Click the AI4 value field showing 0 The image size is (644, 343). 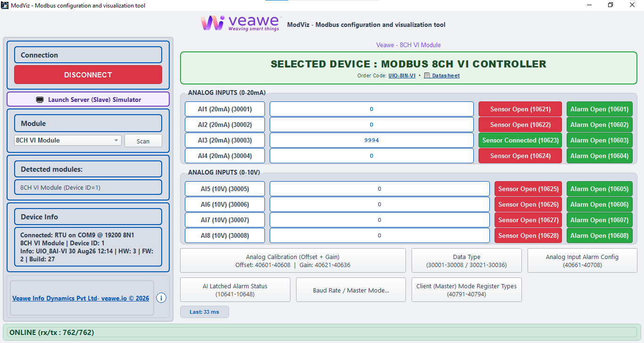[372, 156]
